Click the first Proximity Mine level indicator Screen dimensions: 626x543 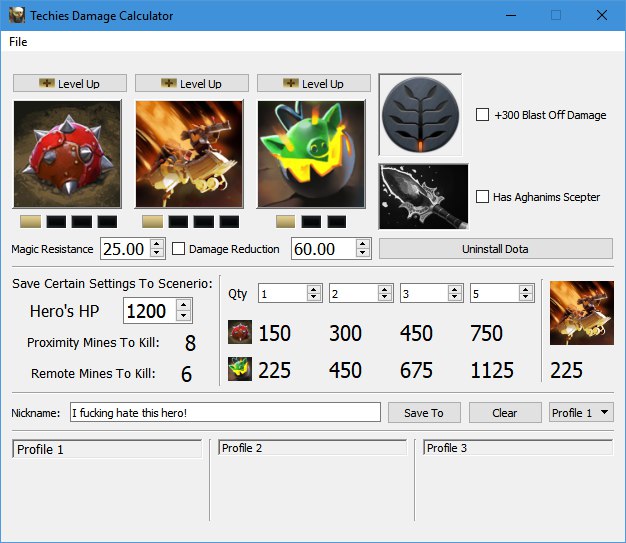30,221
